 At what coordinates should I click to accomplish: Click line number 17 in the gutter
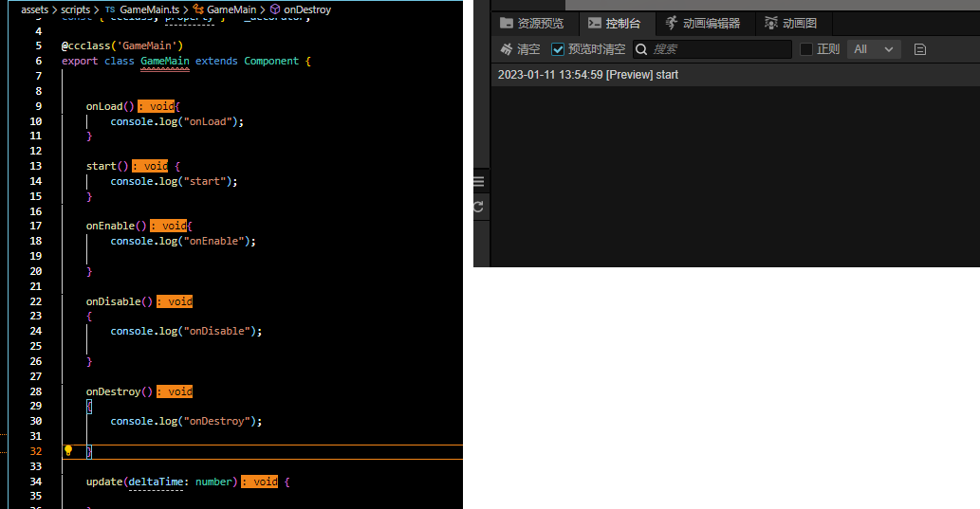[x=36, y=227]
